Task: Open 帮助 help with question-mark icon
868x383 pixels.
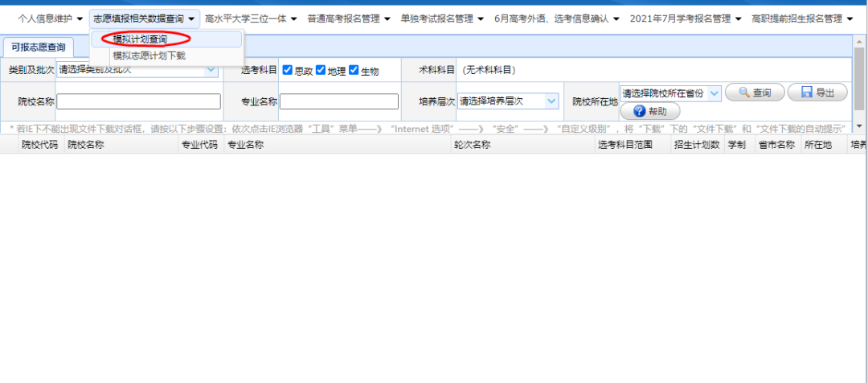Action: [x=649, y=112]
